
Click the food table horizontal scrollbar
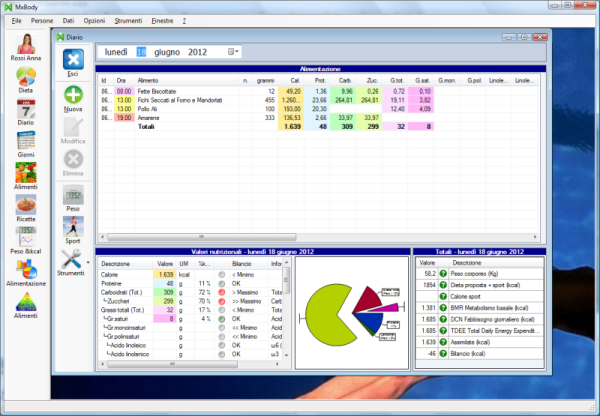[x=201, y=237]
